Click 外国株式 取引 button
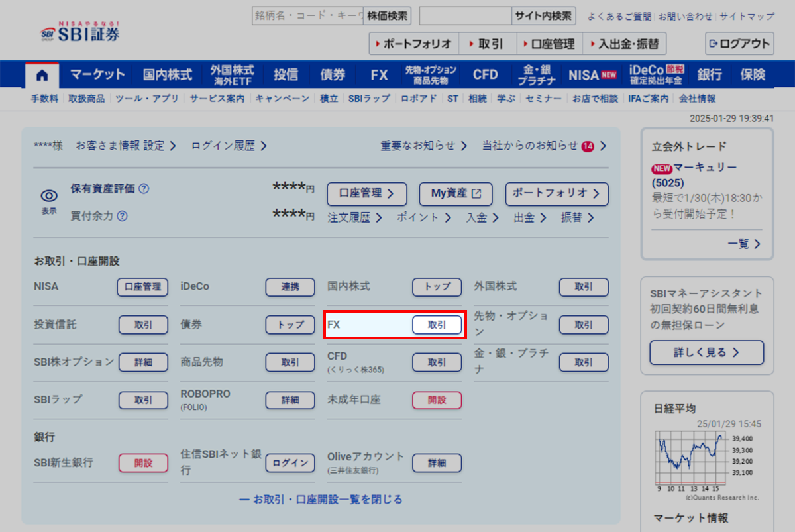The width and height of the screenshot is (795, 532). pyautogui.click(x=584, y=287)
